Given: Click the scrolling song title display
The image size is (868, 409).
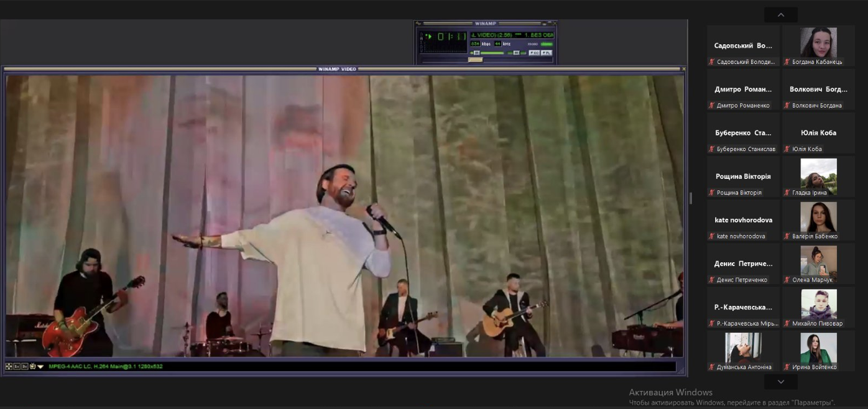Looking at the screenshot, I should pos(512,35).
